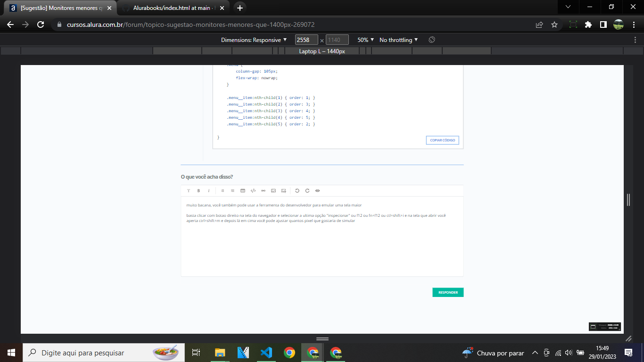Open the Dimensions: Responsive dropdown
Viewport: 644px width, 362px height.
(x=254, y=40)
